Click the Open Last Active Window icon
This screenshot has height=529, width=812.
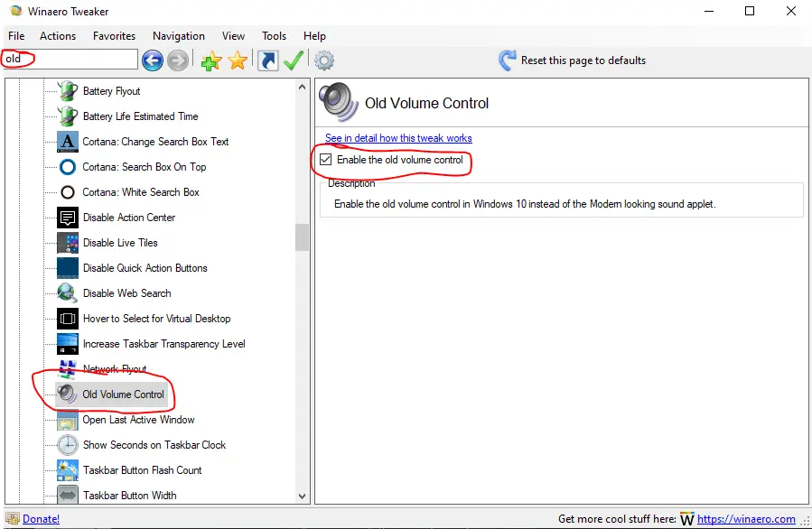68,420
